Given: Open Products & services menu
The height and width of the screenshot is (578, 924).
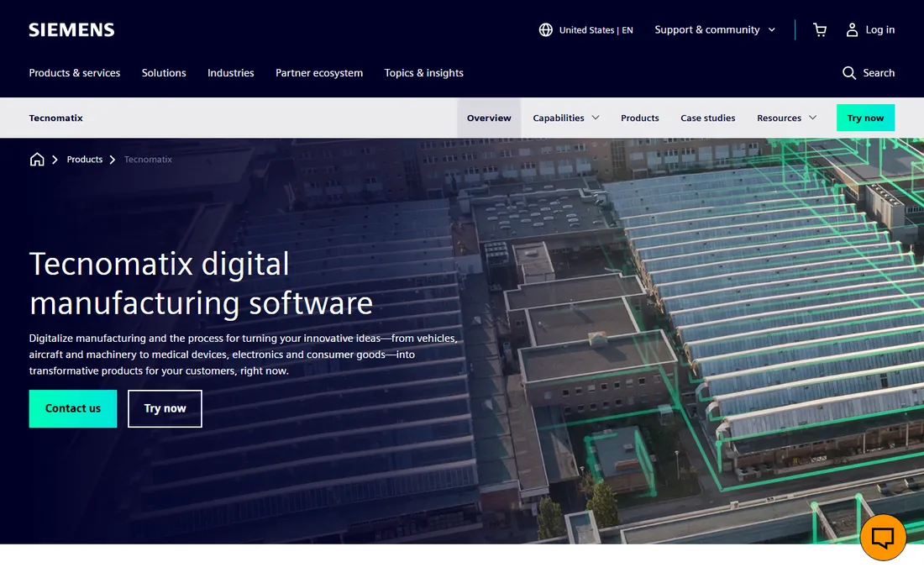Looking at the screenshot, I should click(75, 73).
